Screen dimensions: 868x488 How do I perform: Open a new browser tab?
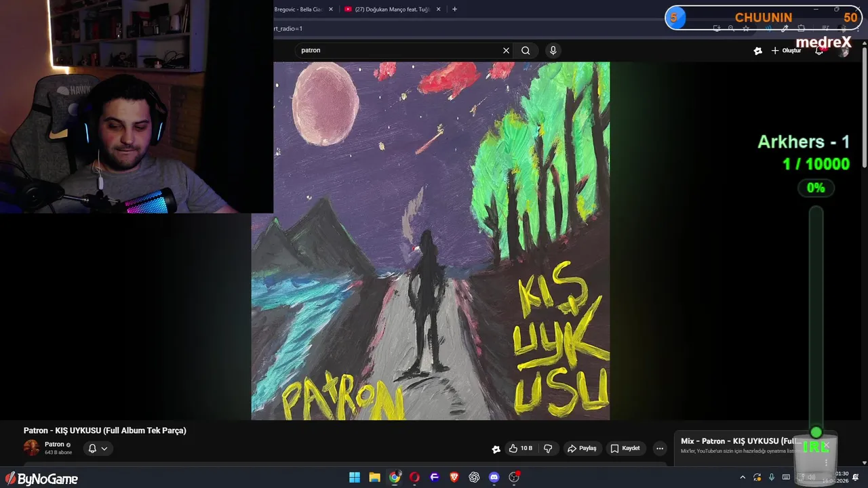[454, 9]
